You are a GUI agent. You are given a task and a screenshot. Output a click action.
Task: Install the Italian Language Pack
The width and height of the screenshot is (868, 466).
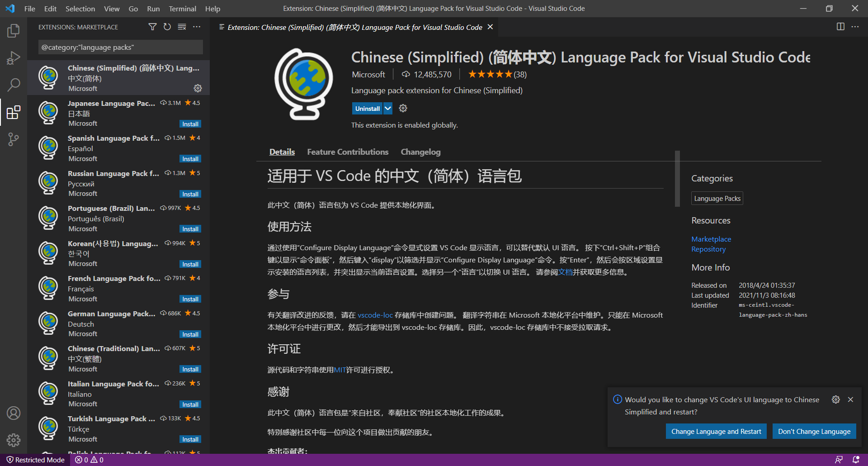[x=190, y=404]
